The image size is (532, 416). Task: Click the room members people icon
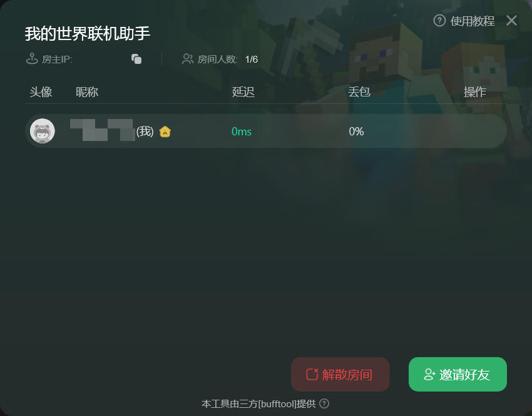tap(188, 59)
